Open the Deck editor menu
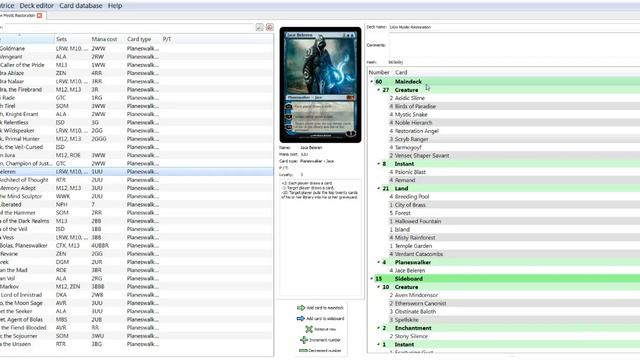This screenshot has height=360, width=640. [36, 6]
